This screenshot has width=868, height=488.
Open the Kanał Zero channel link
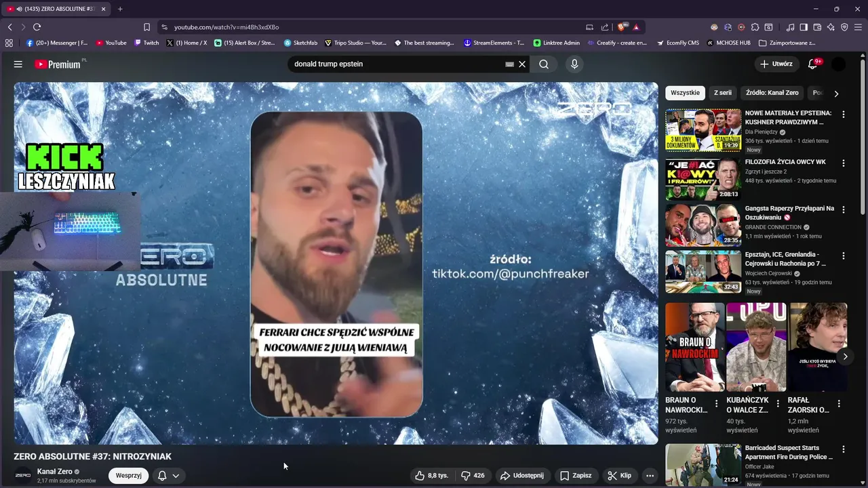(55, 471)
